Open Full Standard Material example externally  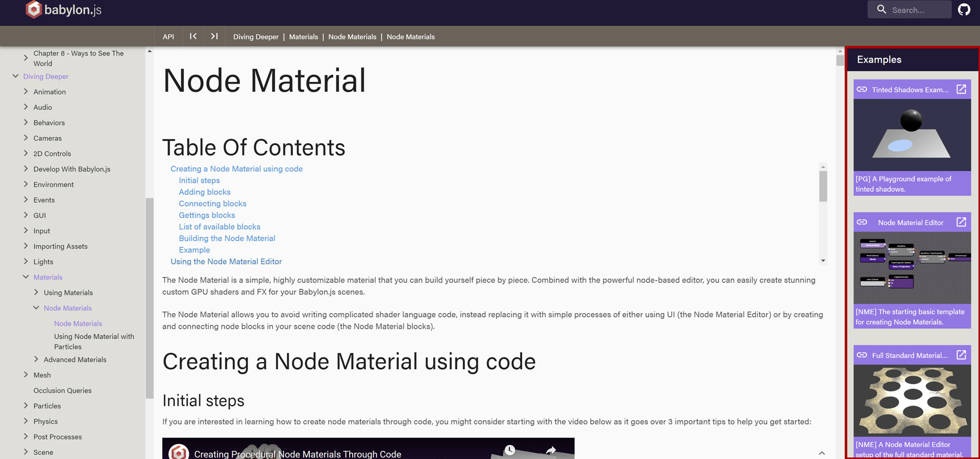(961, 354)
